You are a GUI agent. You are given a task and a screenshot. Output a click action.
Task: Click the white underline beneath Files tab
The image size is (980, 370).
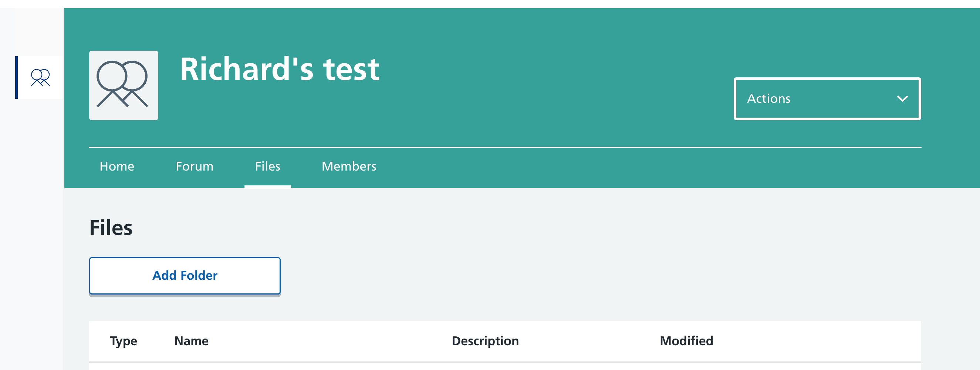[x=267, y=186]
